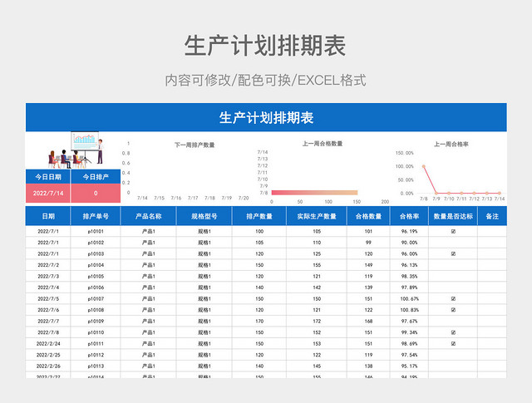Screen dimensions: 532x403
Task: Select the 备注 column header
Action: point(492,216)
